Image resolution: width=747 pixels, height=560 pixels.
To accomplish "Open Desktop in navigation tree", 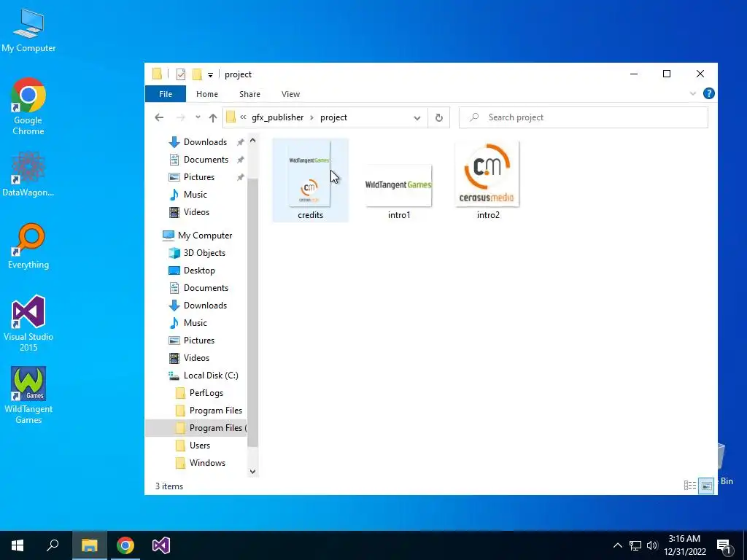I will point(199,271).
